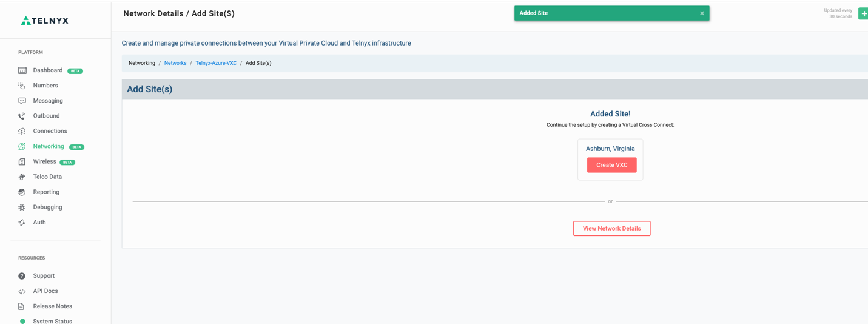868x324 pixels.
Task: Open Dashboard from the sidebar
Action: coord(48,70)
